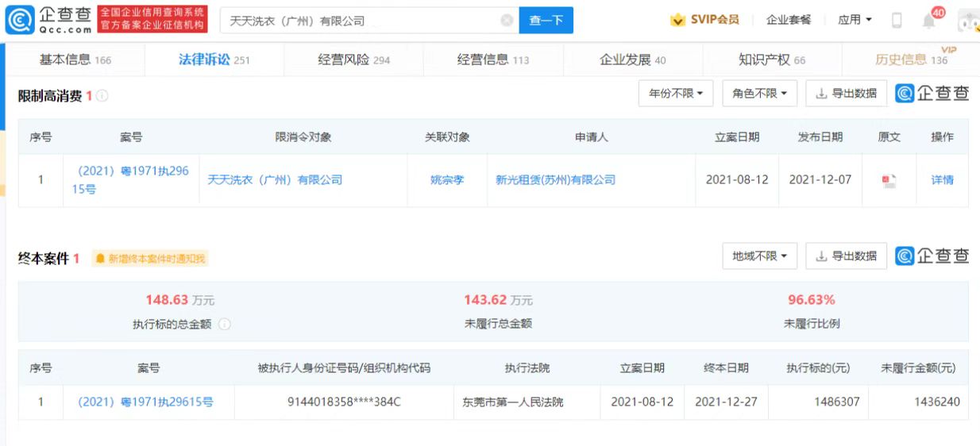Open the original document PDF icon
This screenshot has height=446, width=980.
(889, 180)
